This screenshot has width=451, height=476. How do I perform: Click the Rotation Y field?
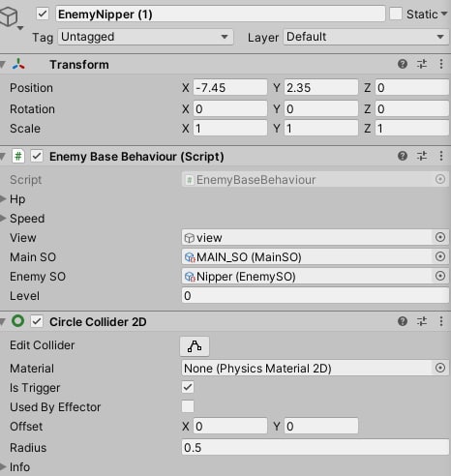coord(321,109)
